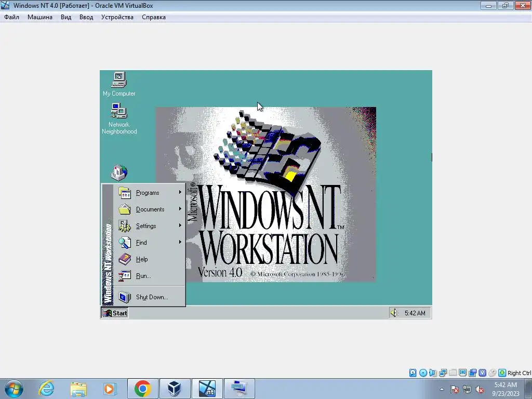Screen dimensions: 532x399
Task: Click the Find magnifier icon in Start menu
Action: point(125,243)
